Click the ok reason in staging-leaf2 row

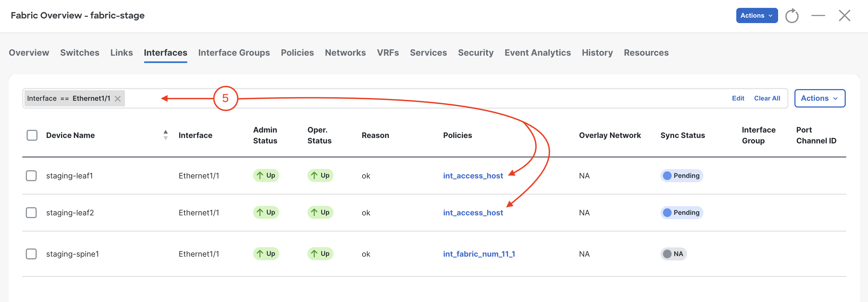click(366, 213)
